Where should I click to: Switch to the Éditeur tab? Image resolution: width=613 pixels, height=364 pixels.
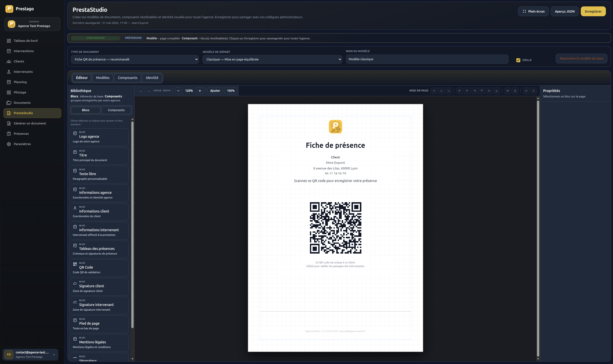pos(82,78)
